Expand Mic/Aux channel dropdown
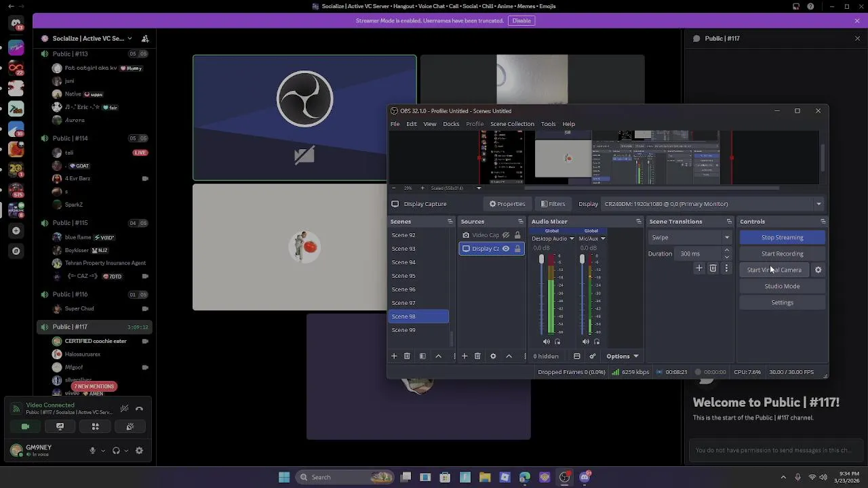This screenshot has width=868, height=488. pyautogui.click(x=603, y=239)
